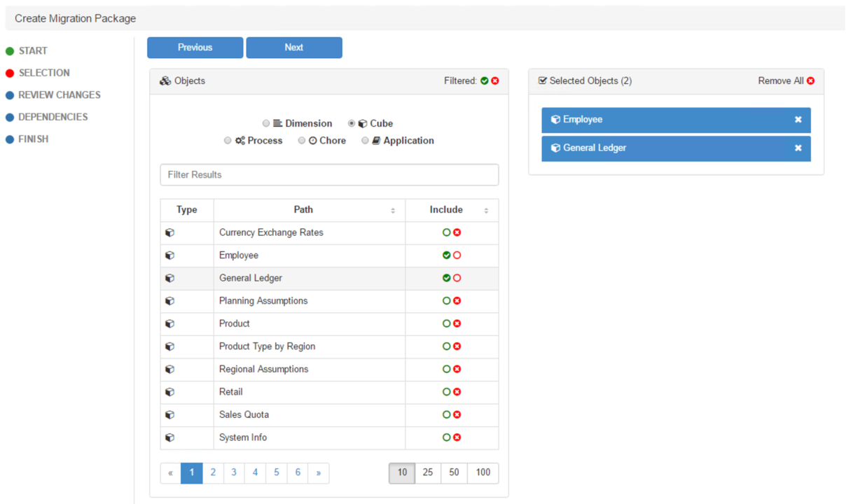The width and height of the screenshot is (851, 504).
Task: Click the red Filtered exclude-all icon
Action: point(495,81)
